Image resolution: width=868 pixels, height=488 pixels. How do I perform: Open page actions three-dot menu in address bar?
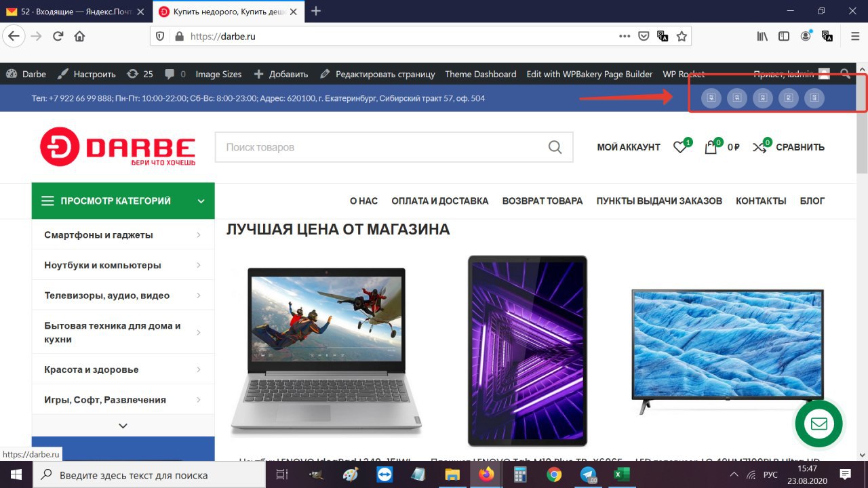(625, 37)
